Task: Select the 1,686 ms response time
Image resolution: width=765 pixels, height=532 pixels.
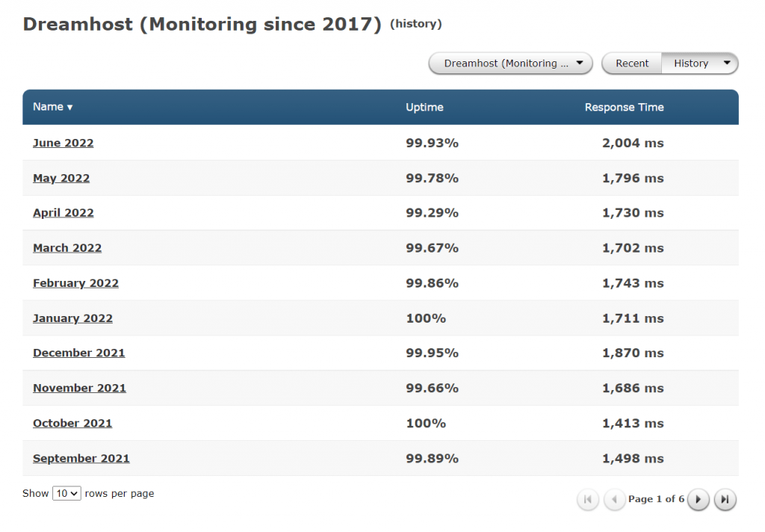Action: [x=633, y=388]
